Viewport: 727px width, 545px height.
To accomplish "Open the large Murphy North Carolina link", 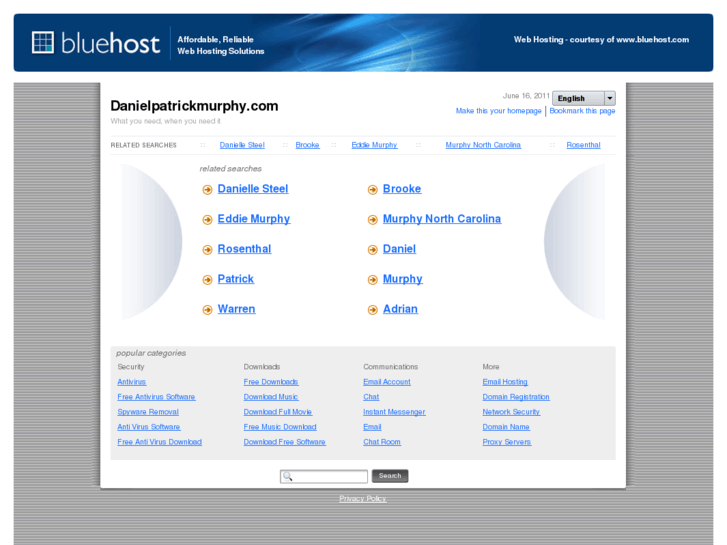I will point(442,219).
